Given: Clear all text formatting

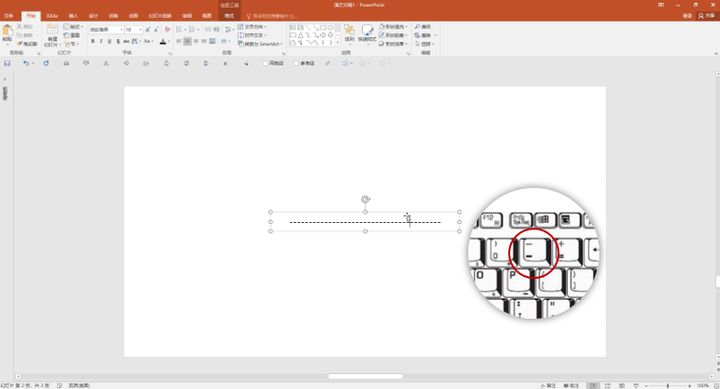Looking at the screenshot, I should [167, 29].
